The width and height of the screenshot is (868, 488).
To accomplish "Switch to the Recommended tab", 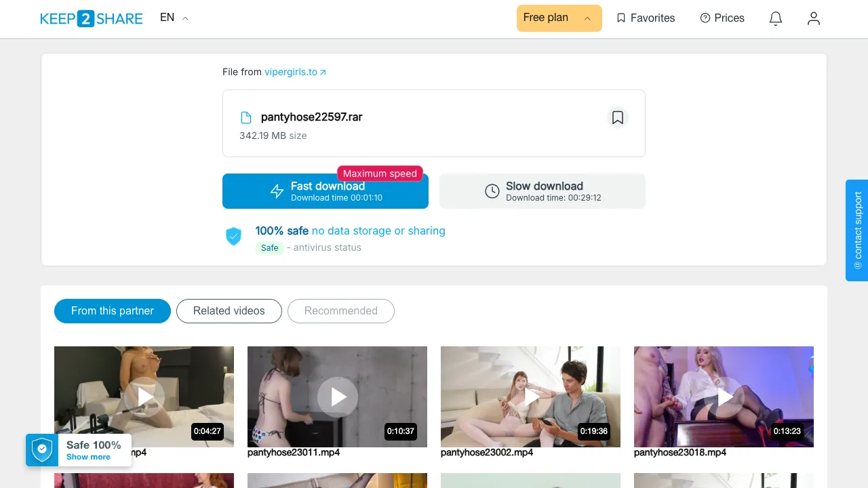I will pyautogui.click(x=341, y=311).
